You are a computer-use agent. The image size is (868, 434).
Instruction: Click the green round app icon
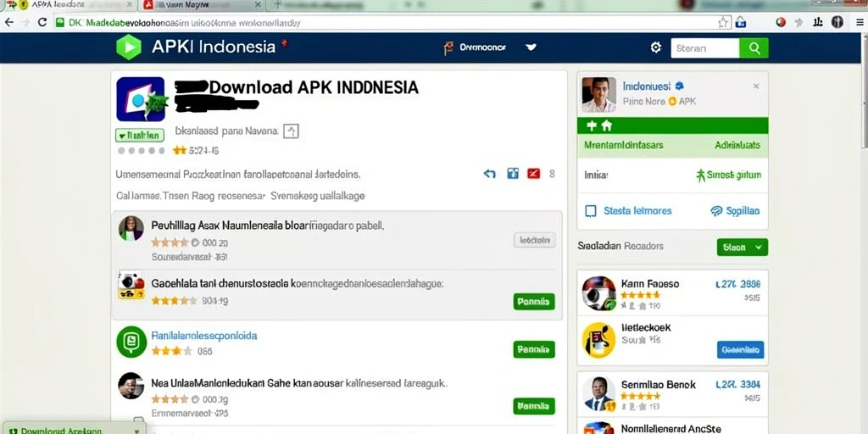coord(131,342)
